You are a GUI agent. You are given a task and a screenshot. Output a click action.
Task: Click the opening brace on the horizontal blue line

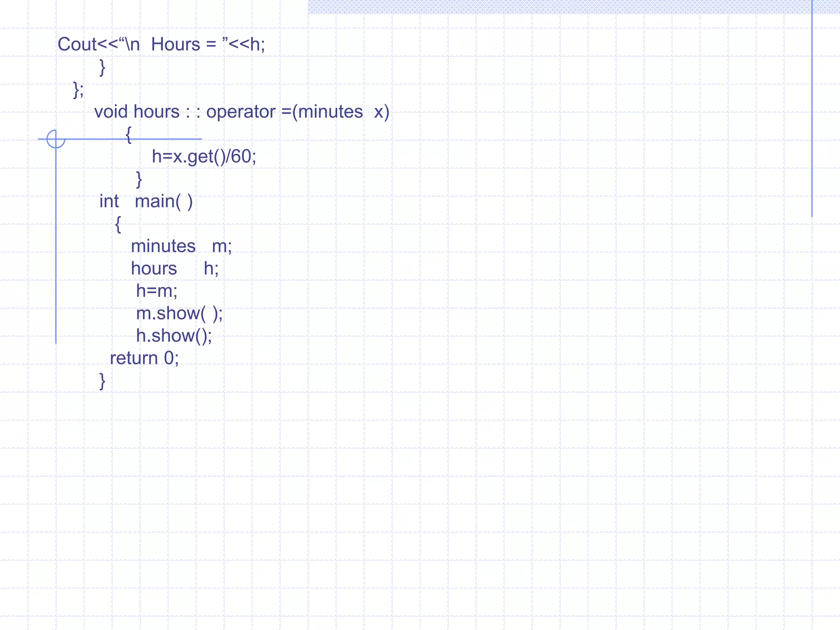coord(128,135)
